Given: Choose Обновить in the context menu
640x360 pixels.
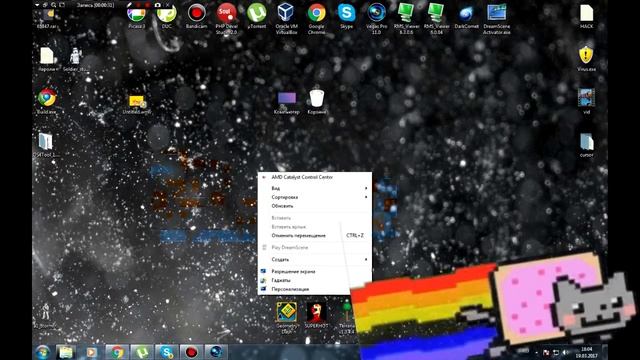Looking at the screenshot, I should 315,206.
